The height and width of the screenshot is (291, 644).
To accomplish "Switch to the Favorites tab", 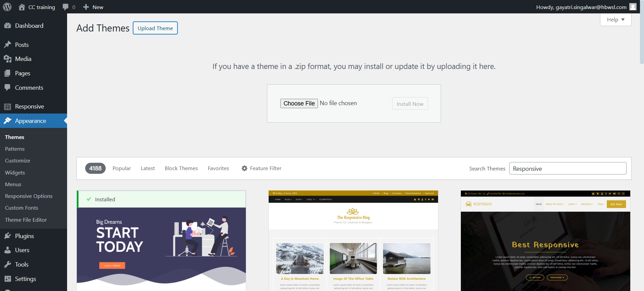I will pyautogui.click(x=218, y=168).
